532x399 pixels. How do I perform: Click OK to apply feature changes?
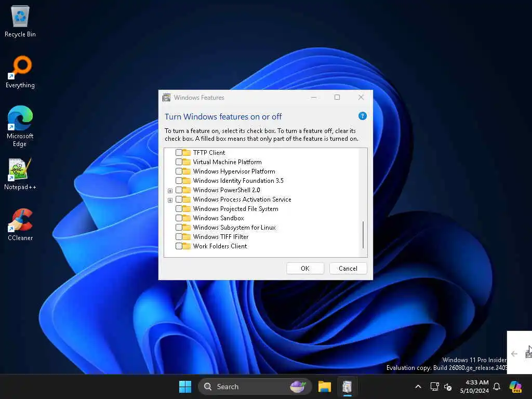coord(305,269)
